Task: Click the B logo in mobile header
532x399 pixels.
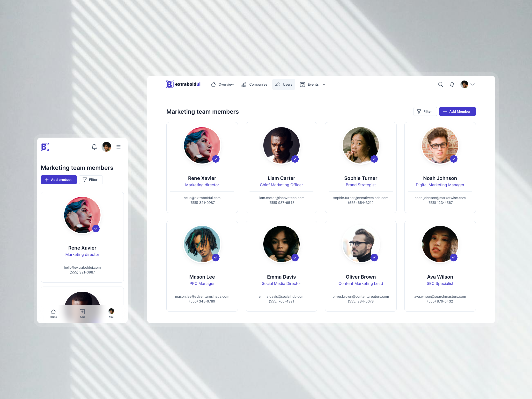Action: [x=45, y=147]
